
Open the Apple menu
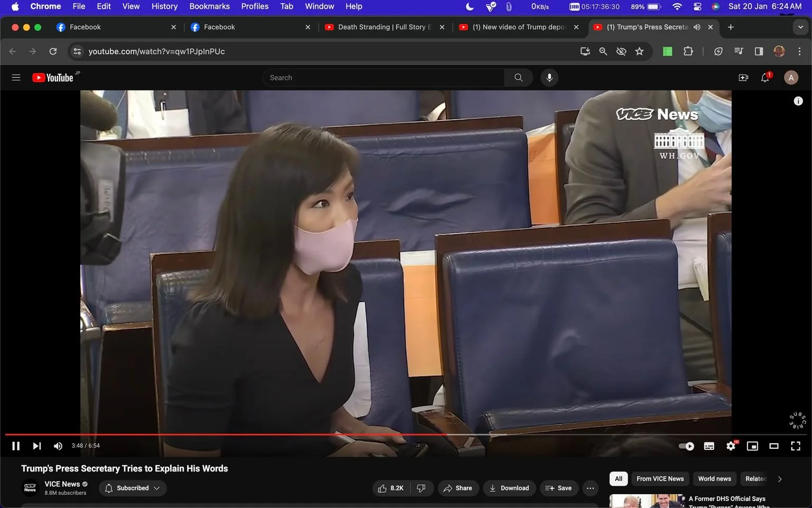click(x=15, y=6)
